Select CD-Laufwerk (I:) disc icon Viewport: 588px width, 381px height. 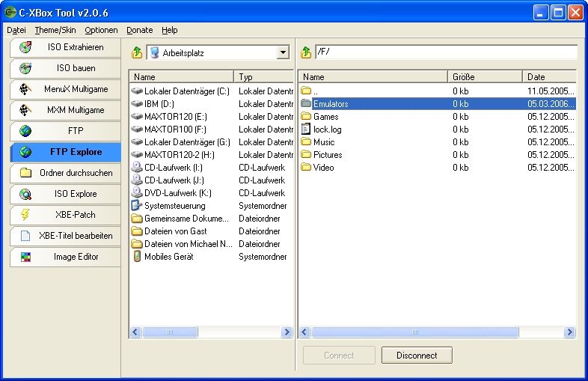point(137,168)
